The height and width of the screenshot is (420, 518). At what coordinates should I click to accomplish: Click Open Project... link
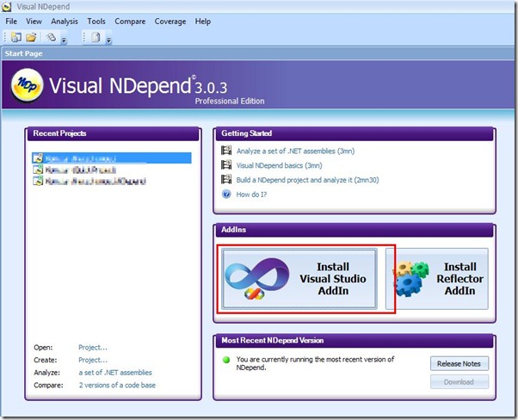pos(93,348)
